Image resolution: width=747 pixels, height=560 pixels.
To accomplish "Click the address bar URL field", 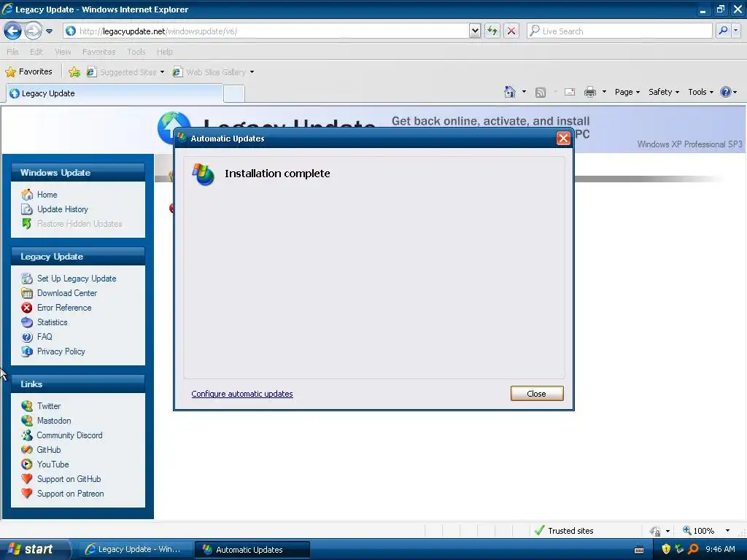I will click(x=266, y=31).
